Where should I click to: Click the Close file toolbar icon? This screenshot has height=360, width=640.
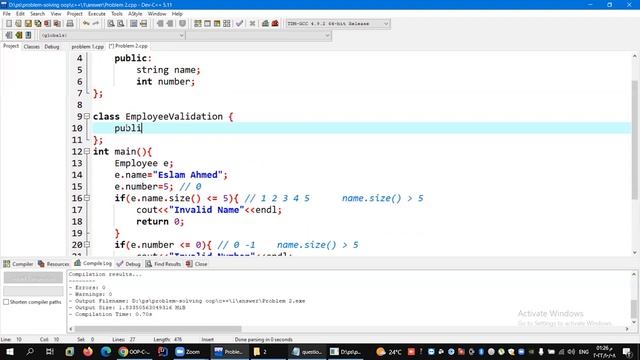pos(48,24)
